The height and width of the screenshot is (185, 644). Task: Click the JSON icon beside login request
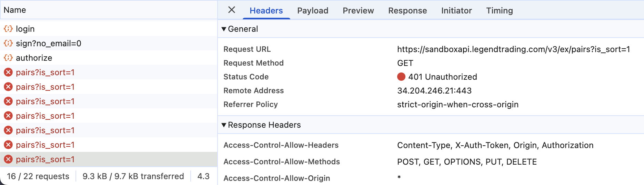8,29
